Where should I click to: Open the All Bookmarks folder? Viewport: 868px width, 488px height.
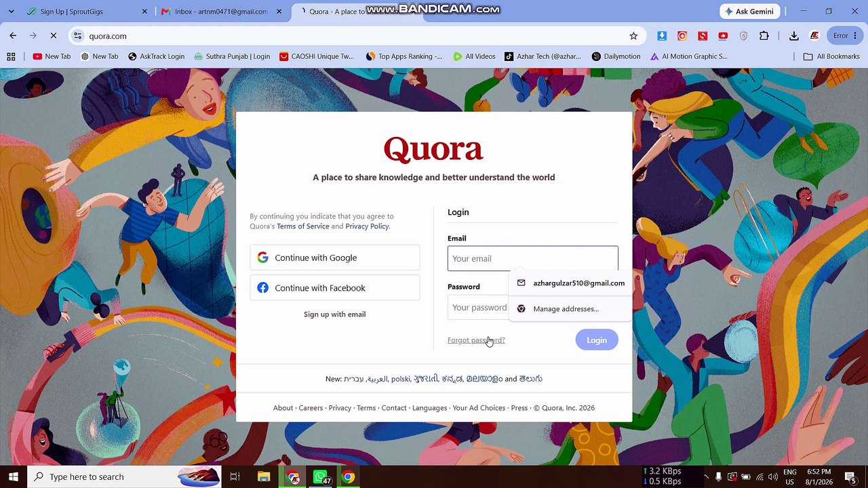coord(831,56)
